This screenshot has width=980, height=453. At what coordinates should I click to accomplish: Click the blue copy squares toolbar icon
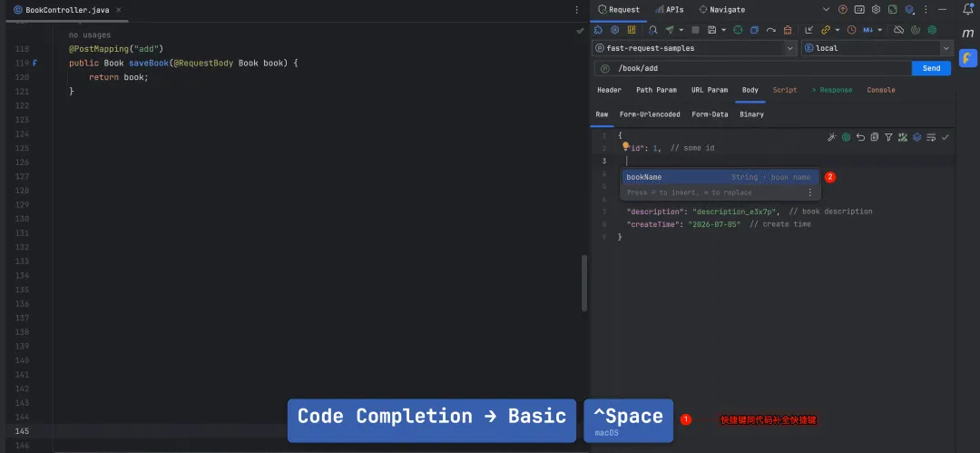tap(754, 30)
